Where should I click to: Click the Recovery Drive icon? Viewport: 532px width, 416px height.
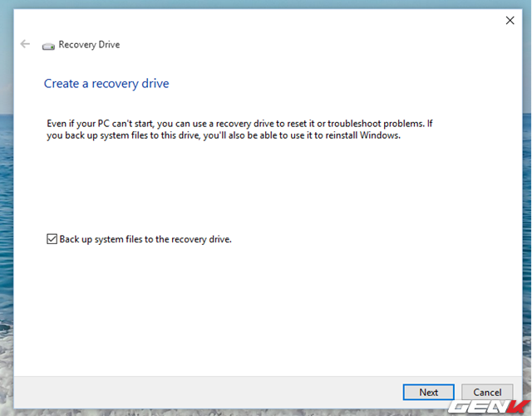(x=48, y=46)
